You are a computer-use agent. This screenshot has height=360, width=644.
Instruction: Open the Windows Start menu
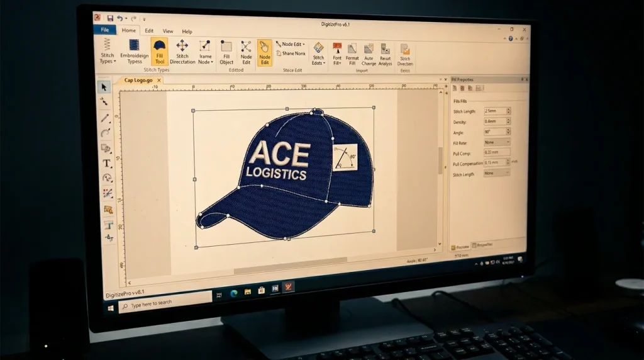(111, 308)
